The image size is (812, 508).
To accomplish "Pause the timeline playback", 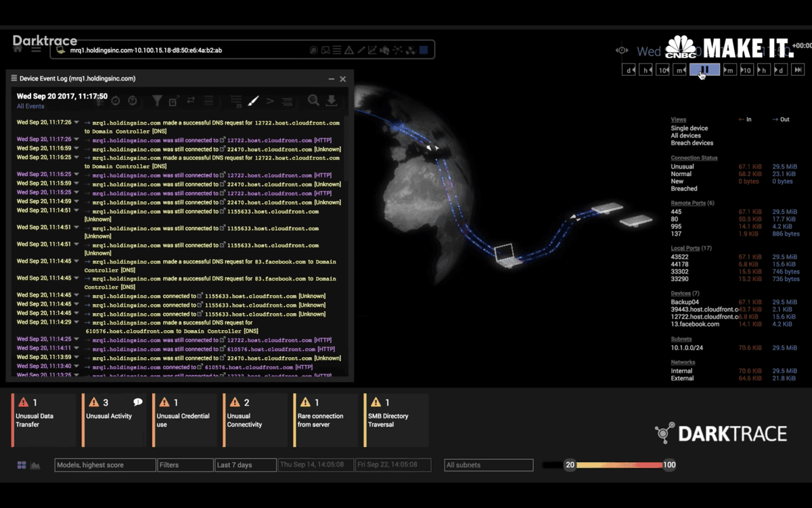I will point(704,70).
